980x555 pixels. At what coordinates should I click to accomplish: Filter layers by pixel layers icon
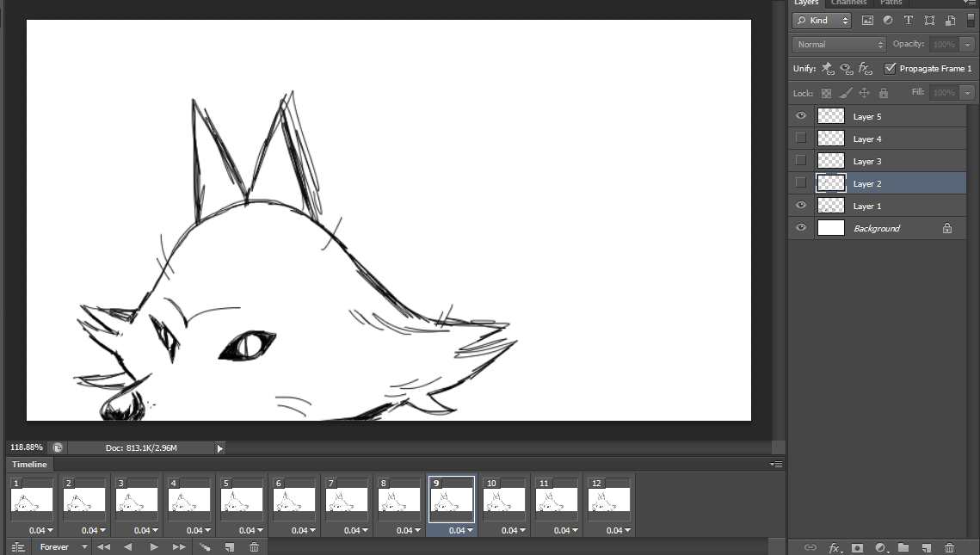pyautogui.click(x=867, y=20)
